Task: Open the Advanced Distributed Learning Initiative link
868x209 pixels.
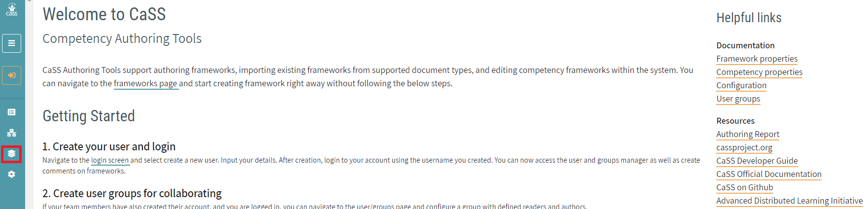Action: pyautogui.click(x=789, y=201)
